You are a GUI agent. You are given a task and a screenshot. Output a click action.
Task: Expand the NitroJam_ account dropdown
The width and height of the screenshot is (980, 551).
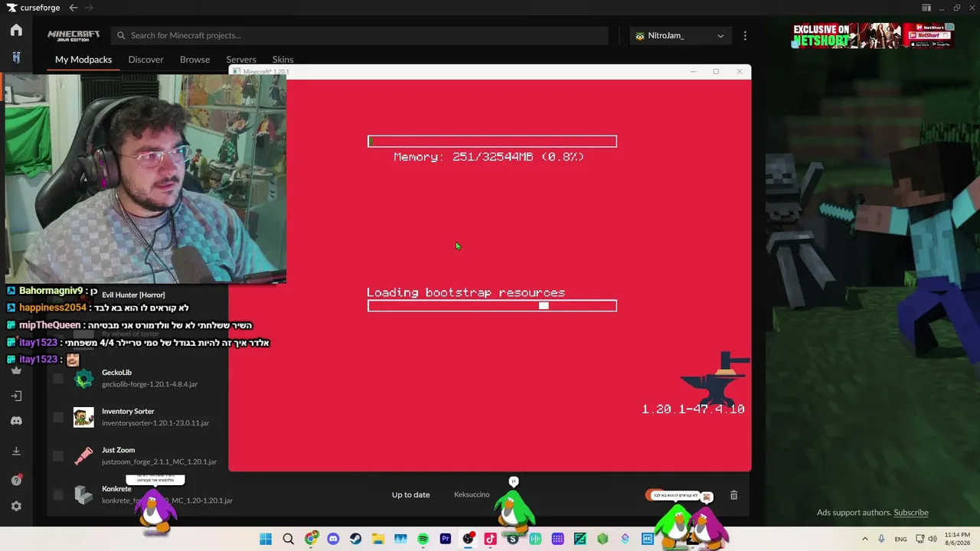680,35
